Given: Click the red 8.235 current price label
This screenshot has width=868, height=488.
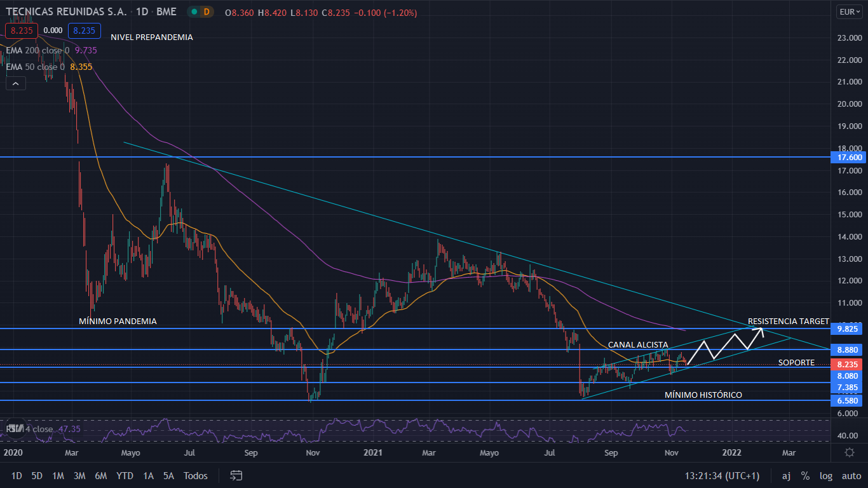Looking at the screenshot, I should (x=848, y=364).
